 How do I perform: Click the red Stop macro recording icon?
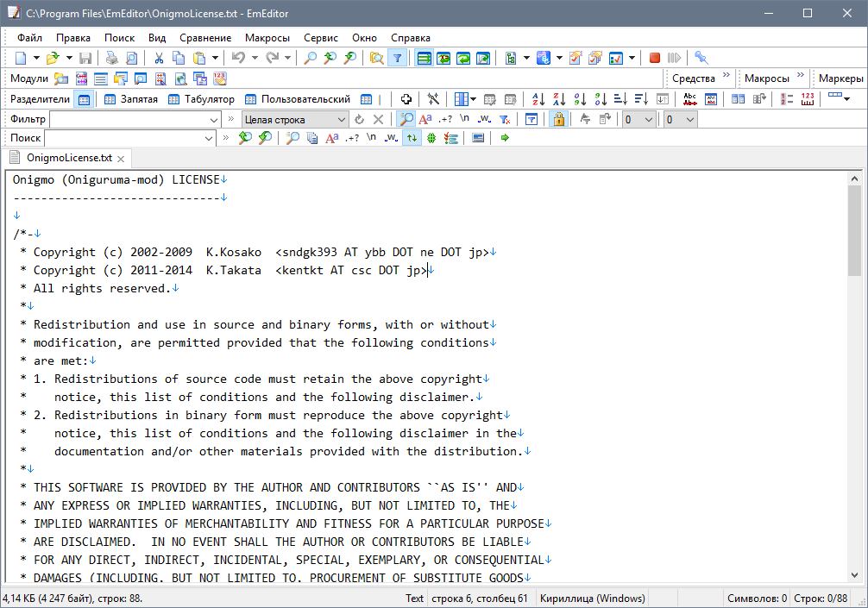pos(655,58)
